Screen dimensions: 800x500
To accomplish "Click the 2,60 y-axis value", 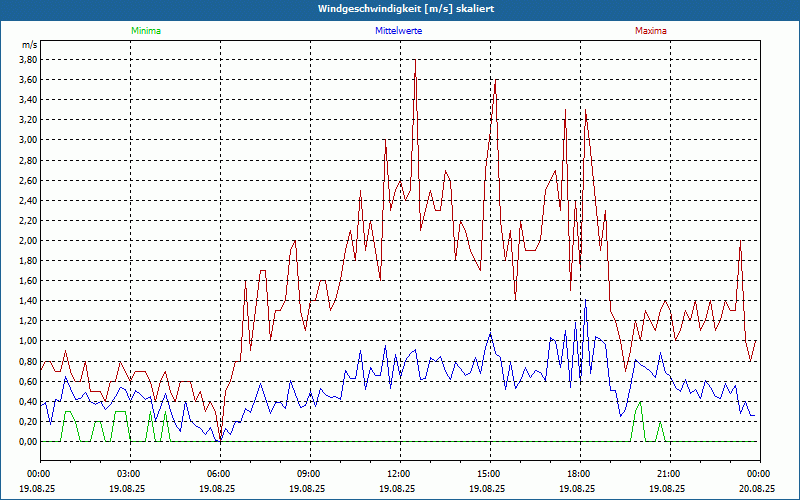I will 28,180.
